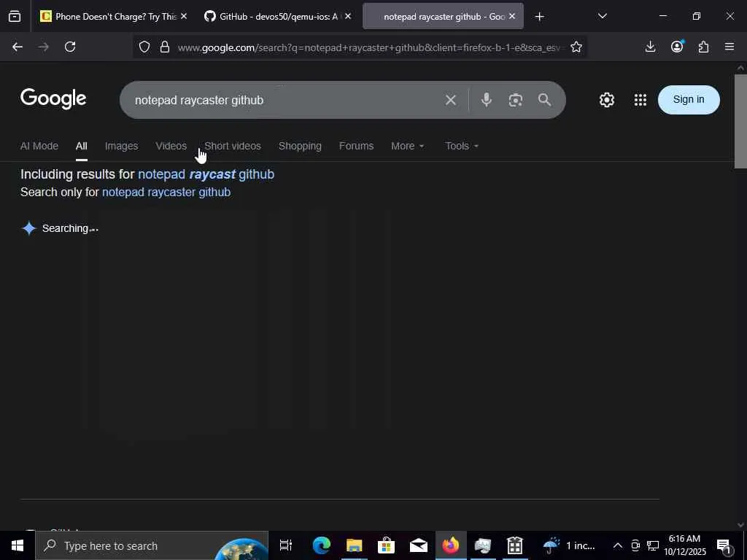Viewport: 747px width, 560px height.
Task: Close the GitHub qemu-ios tab
Action: pyautogui.click(x=348, y=16)
